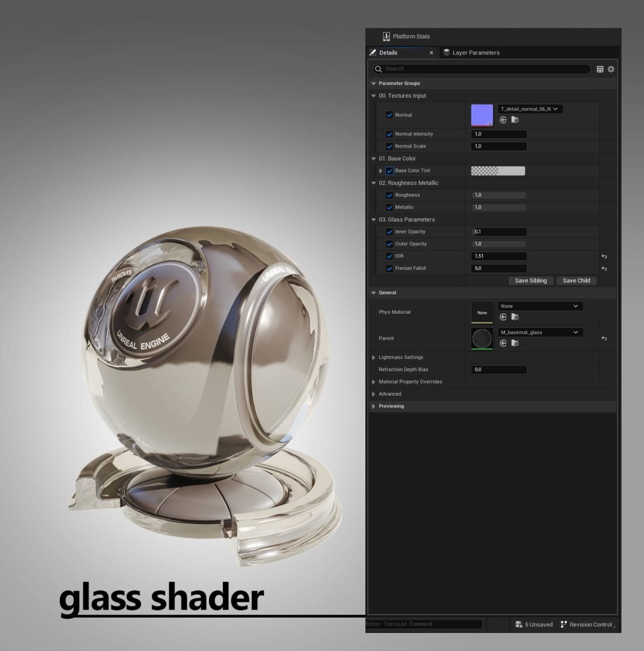The height and width of the screenshot is (651, 644).
Task: Open the 5 Unsaved assets list
Action: (534, 625)
